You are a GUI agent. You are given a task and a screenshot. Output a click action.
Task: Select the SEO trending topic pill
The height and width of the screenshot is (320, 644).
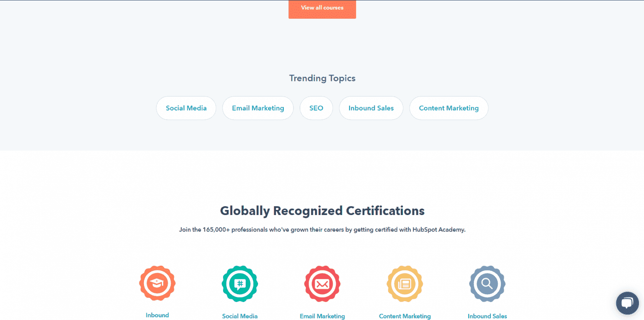click(316, 108)
